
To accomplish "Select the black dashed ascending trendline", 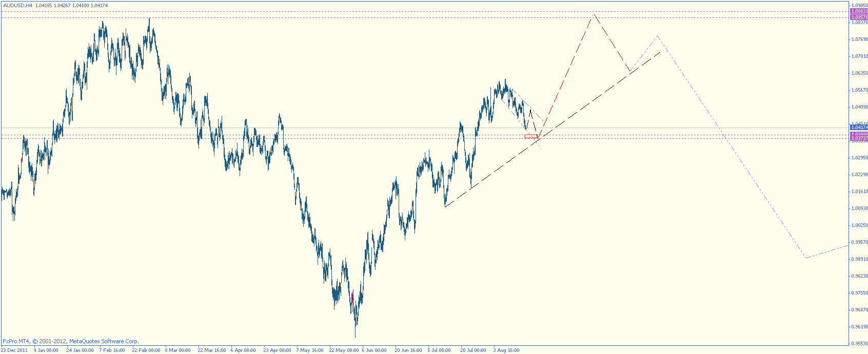I will (553, 129).
